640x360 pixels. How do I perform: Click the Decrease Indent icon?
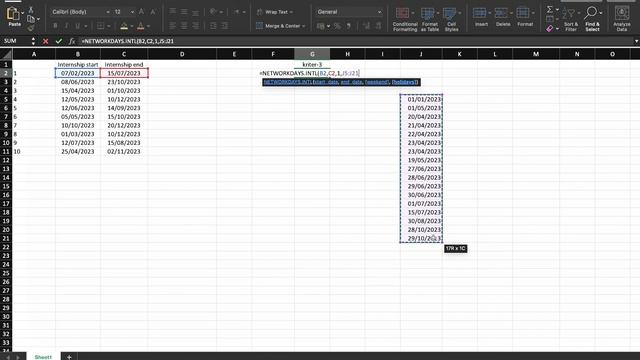click(213, 26)
